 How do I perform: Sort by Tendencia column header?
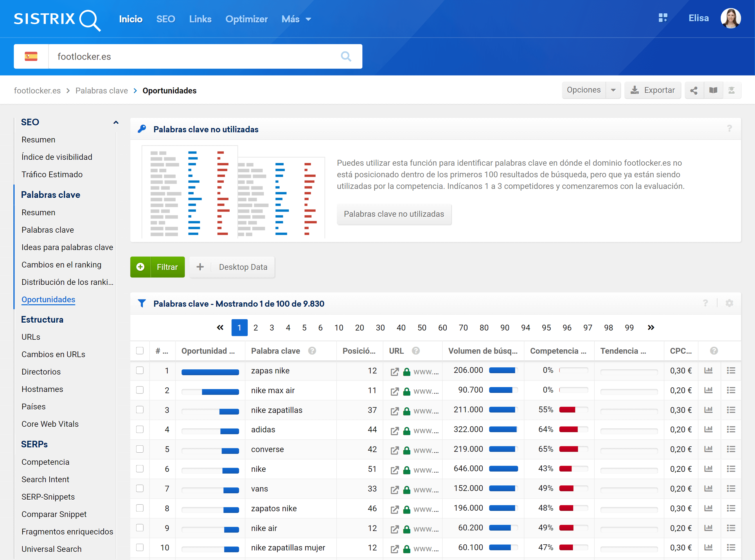623,351
